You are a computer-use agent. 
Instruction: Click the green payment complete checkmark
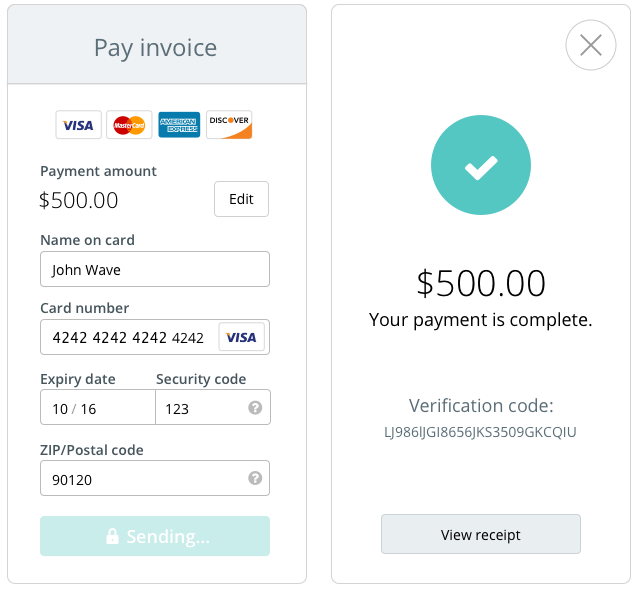[481, 169]
